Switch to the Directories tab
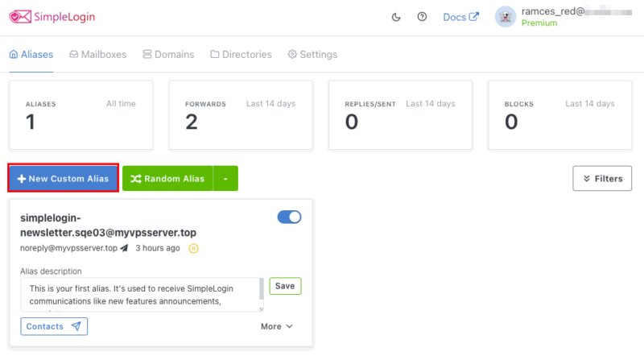 pyautogui.click(x=241, y=54)
